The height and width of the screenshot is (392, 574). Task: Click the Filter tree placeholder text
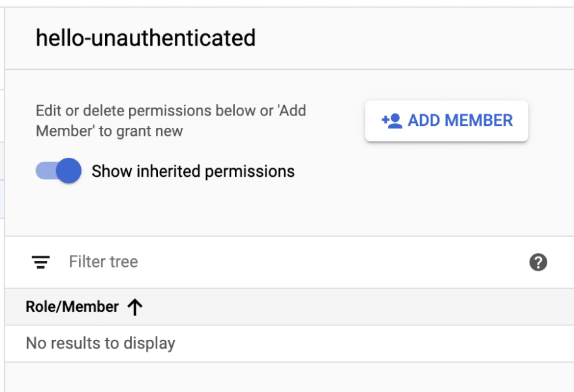point(104,262)
